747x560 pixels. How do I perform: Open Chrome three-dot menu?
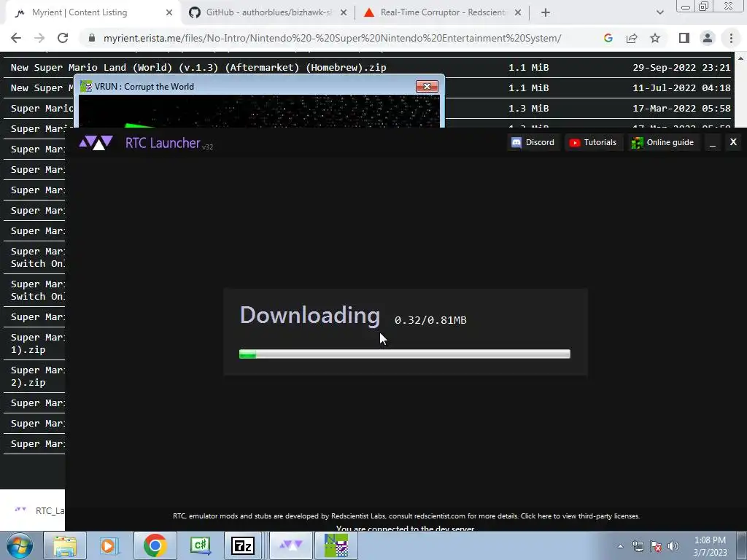731,38
